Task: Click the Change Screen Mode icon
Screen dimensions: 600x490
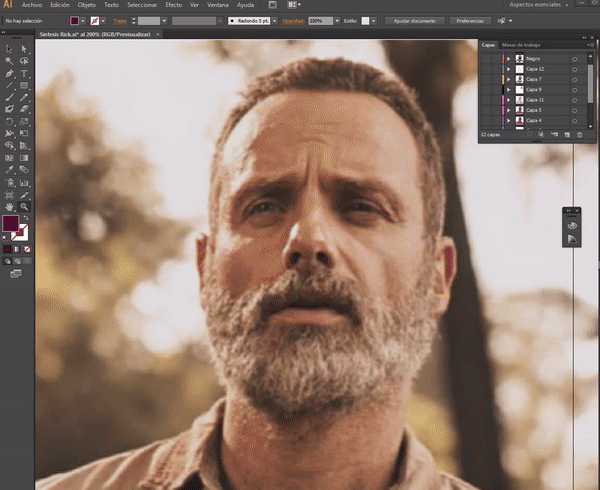Action: [16, 274]
